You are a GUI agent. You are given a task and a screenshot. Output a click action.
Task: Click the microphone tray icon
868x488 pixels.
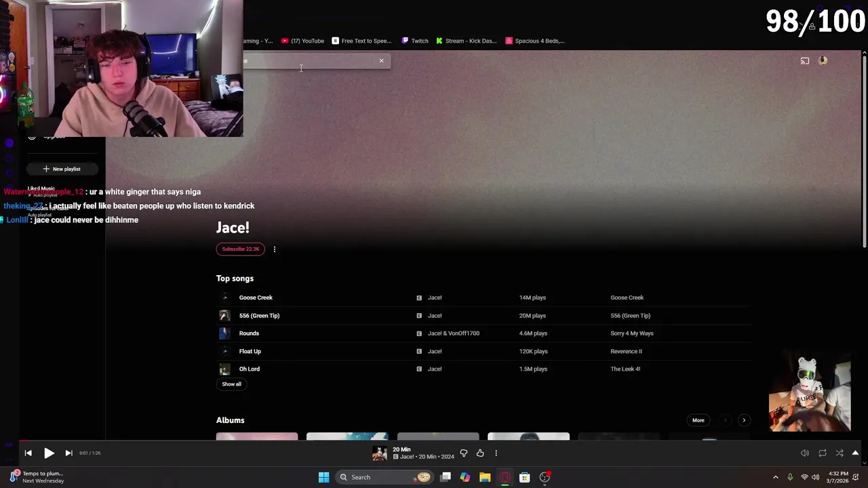click(790, 477)
